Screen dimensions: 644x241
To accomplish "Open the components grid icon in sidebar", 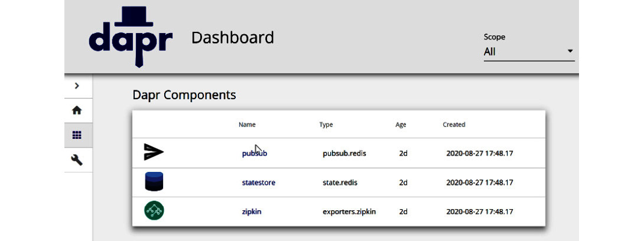I will [x=77, y=135].
